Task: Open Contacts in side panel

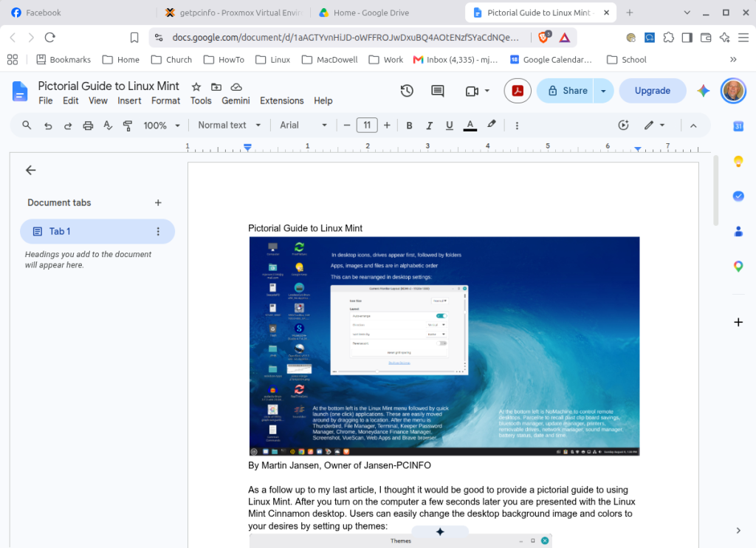Action: tap(738, 232)
